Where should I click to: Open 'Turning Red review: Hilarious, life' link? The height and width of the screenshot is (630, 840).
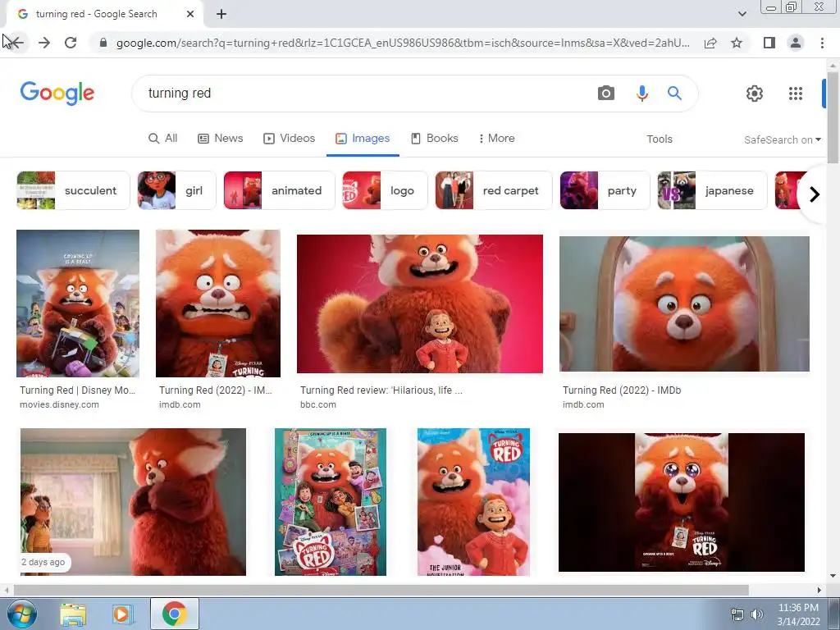381,390
